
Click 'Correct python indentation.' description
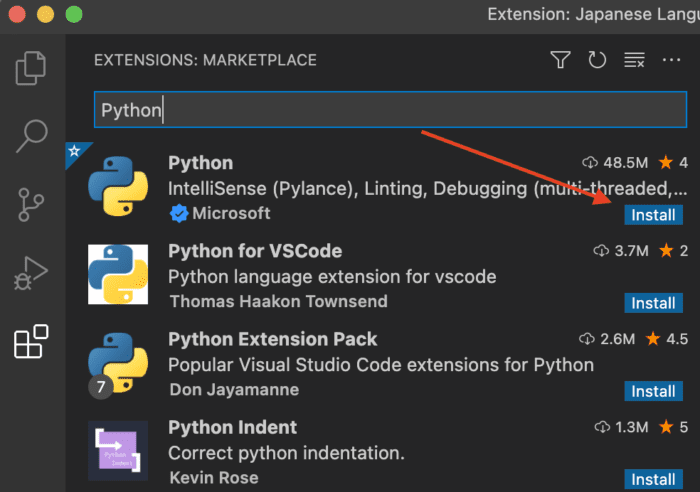(286, 453)
